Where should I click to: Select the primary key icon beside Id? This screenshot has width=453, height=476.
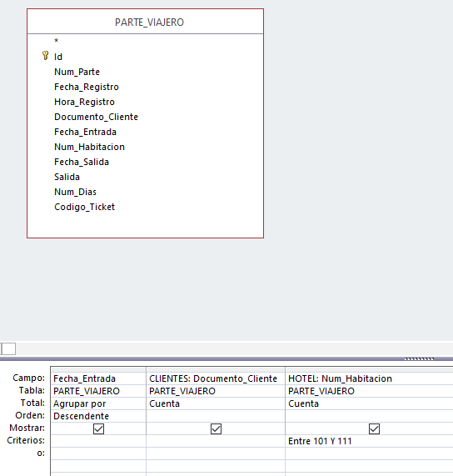(x=45, y=56)
